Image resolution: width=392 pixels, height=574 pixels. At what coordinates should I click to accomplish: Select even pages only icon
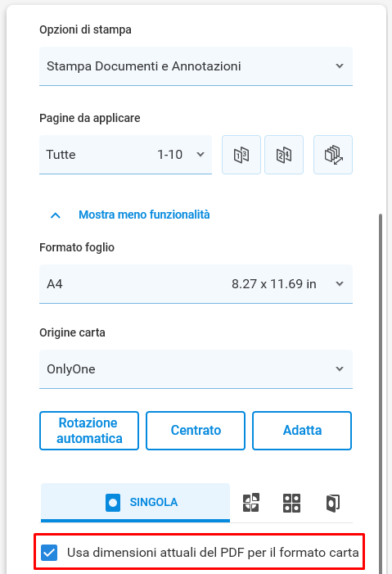(284, 155)
